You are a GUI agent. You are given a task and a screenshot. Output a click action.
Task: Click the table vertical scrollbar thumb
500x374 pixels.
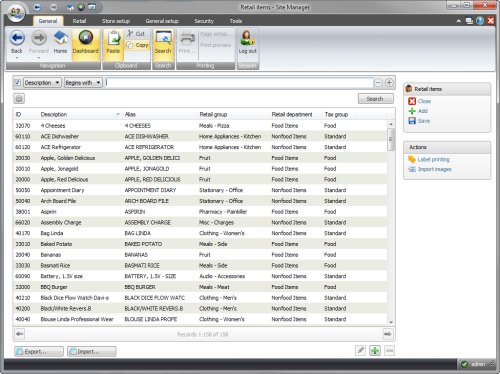(x=391, y=139)
